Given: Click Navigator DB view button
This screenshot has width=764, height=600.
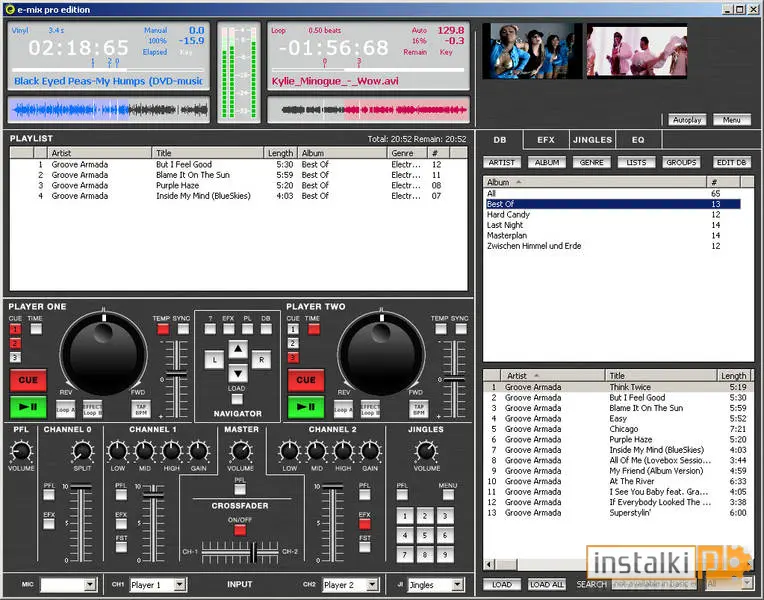Looking at the screenshot, I should (x=266, y=329).
